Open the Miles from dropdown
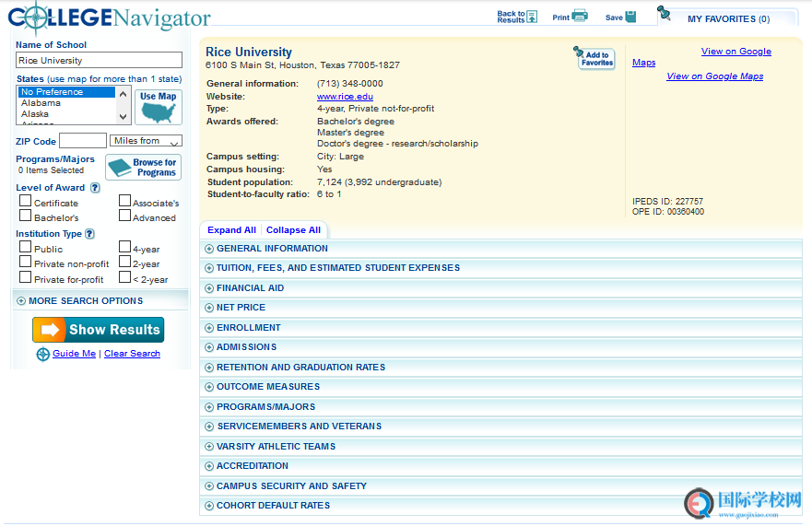The width and height of the screenshot is (812, 526). pos(146,141)
